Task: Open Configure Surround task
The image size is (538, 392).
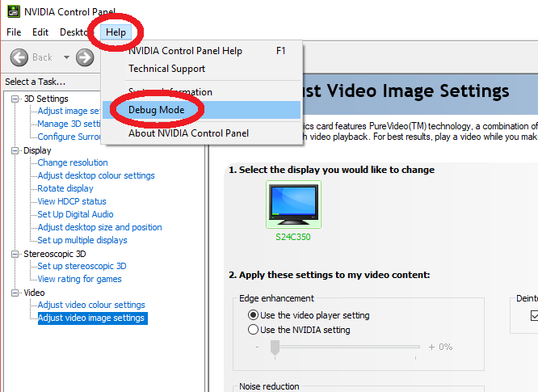Action: 69,137
